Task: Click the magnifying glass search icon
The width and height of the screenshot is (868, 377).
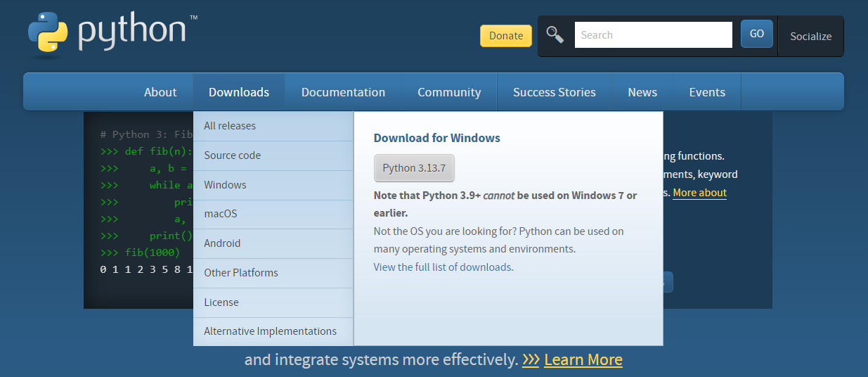Action: [555, 34]
